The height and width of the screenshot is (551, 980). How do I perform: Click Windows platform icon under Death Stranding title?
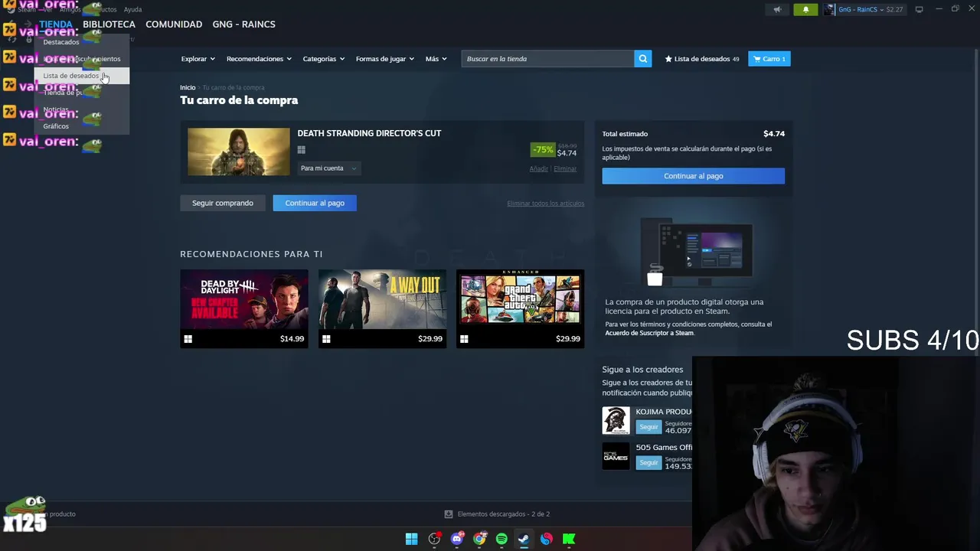coord(302,150)
